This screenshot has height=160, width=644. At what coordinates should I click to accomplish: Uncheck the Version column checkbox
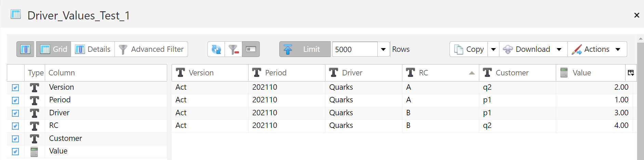click(x=15, y=88)
